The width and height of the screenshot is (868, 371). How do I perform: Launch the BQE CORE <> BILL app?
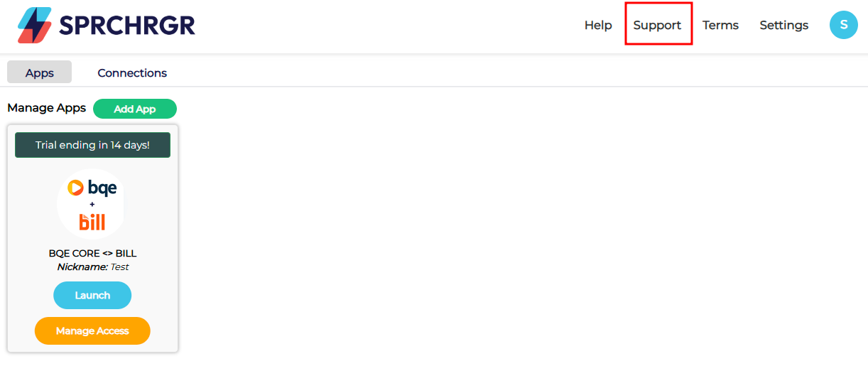[92, 295]
